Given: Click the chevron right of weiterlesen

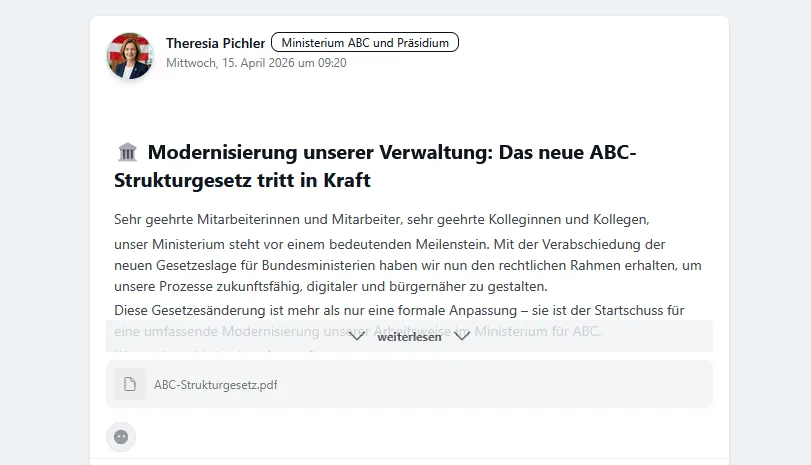Looking at the screenshot, I should 462,337.
